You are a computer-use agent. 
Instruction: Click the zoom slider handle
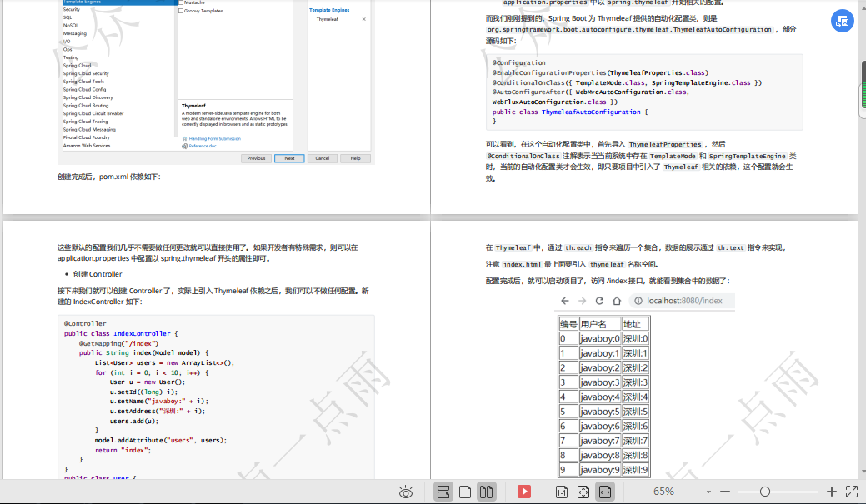[765, 492]
